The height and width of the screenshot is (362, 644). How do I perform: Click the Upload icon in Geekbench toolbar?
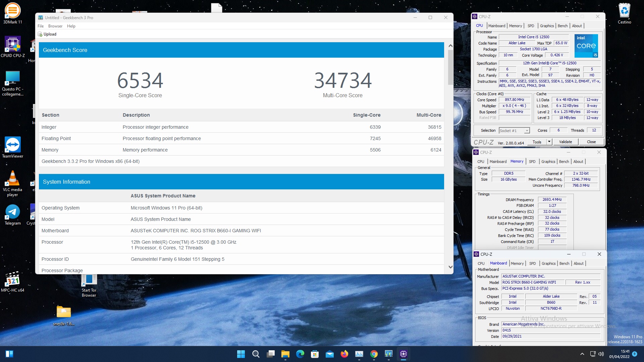(40, 34)
